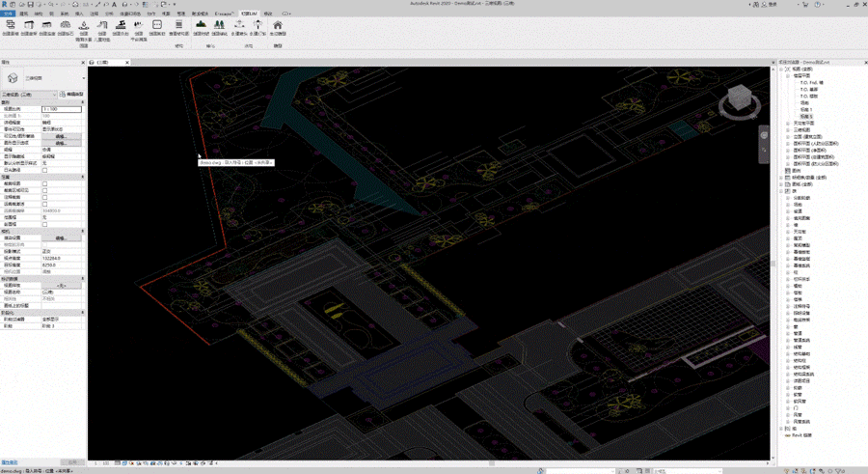Toggle the 日光路径 checkbox

[44, 170]
